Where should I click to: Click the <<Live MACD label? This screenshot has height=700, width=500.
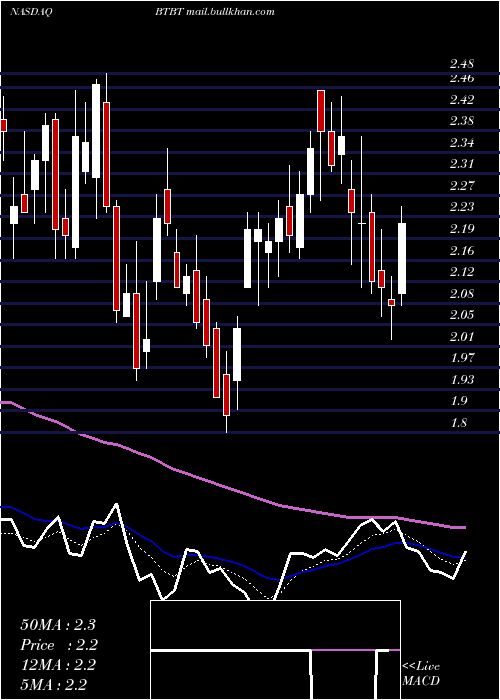[x=421, y=673]
